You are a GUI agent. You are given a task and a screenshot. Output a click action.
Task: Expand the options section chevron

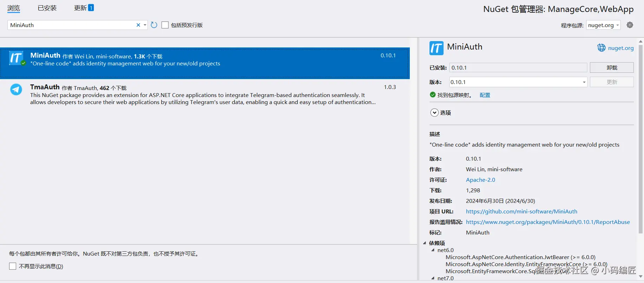tap(434, 112)
